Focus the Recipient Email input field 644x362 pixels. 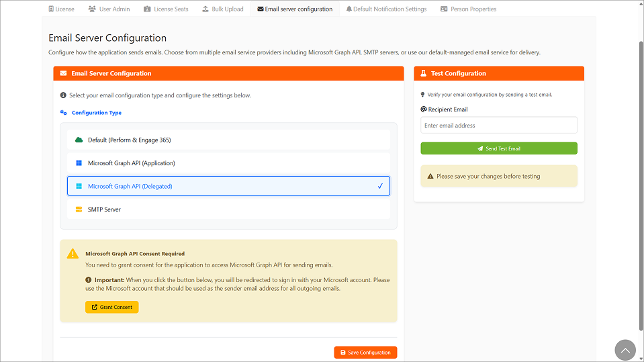click(x=498, y=126)
